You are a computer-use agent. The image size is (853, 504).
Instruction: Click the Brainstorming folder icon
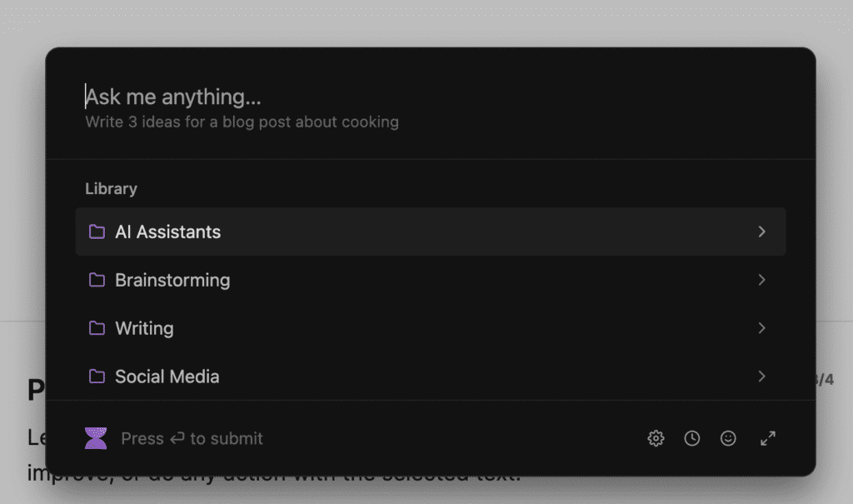click(x=97, y=280)
